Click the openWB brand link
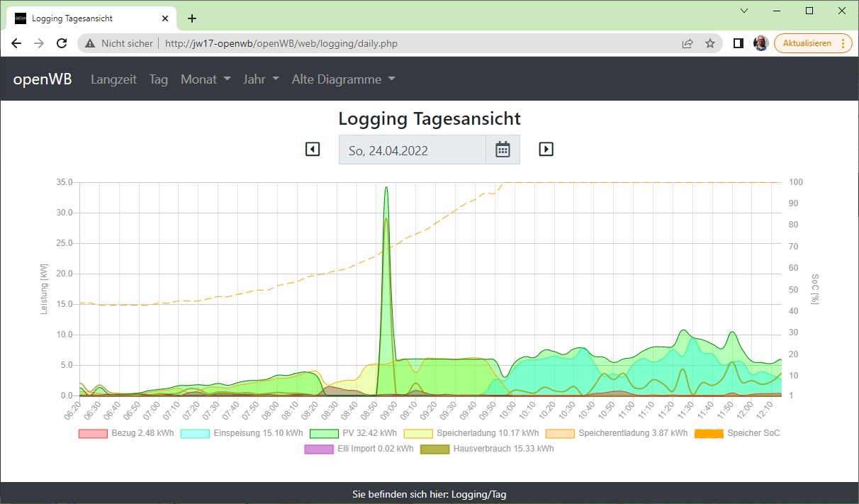The image size is (859, 504). click(x=43, y=79)
